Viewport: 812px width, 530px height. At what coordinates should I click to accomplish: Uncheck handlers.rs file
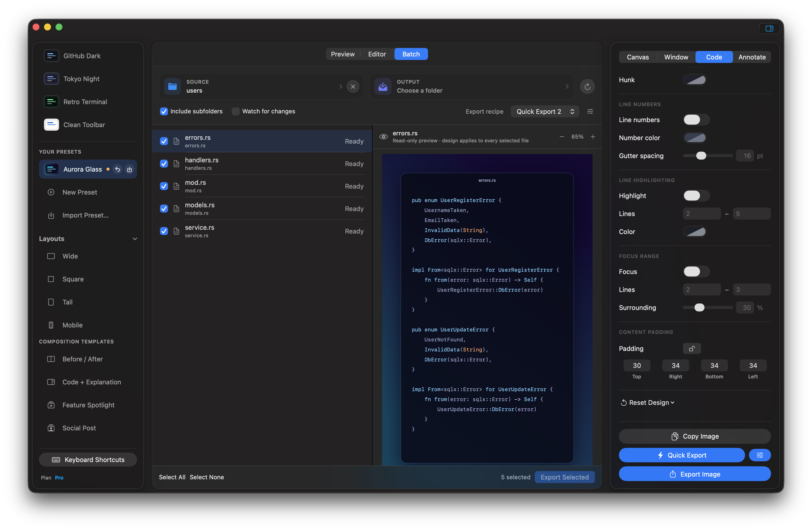point(164,164)
